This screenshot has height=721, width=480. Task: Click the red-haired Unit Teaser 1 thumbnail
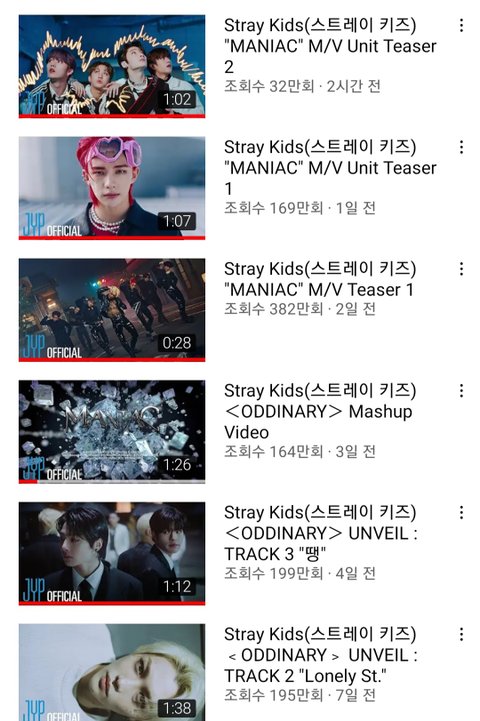[112, 188]
